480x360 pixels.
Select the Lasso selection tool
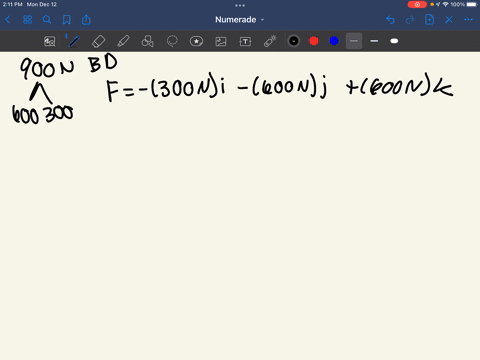click(x=172, y=41)
